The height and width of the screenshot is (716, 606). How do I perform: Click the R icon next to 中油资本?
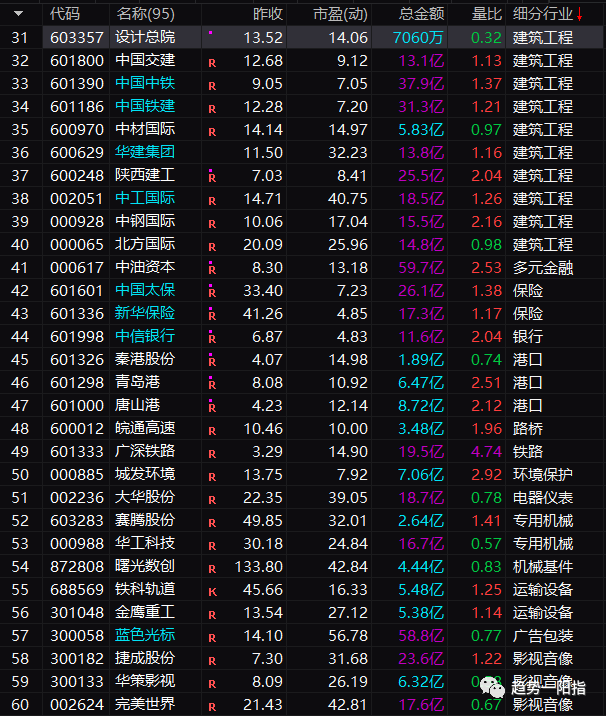tap(212, 270)
